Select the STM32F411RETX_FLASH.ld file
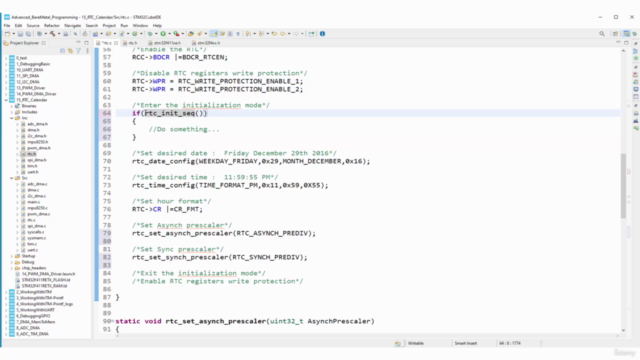 tap(46, 280)
